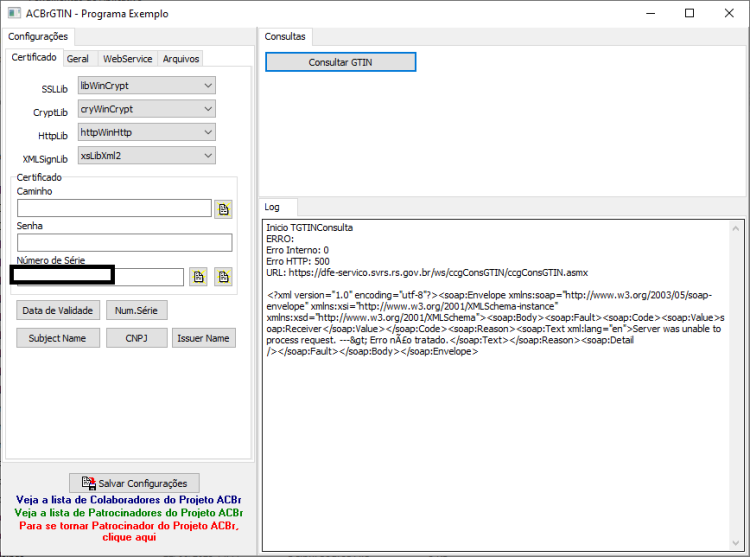Switch to the Certificado tab
The height and width of the screenshot is (557, 750).
pos(34,57)
